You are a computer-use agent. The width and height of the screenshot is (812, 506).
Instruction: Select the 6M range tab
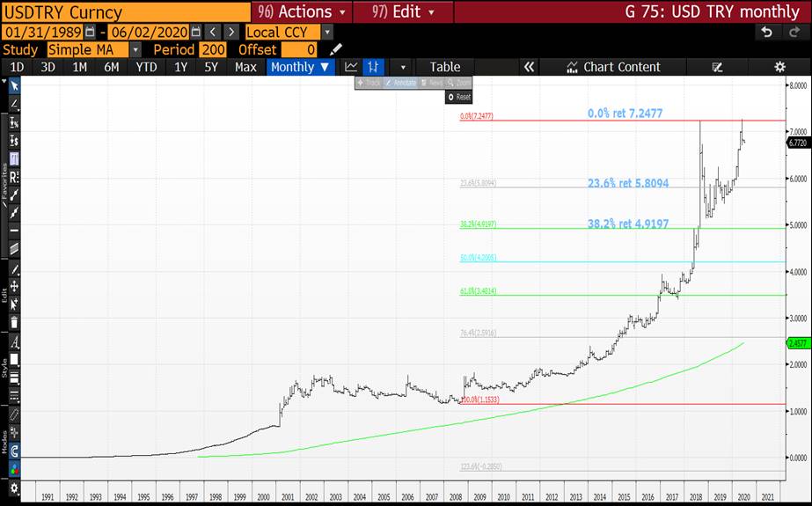tap(112, 67)
